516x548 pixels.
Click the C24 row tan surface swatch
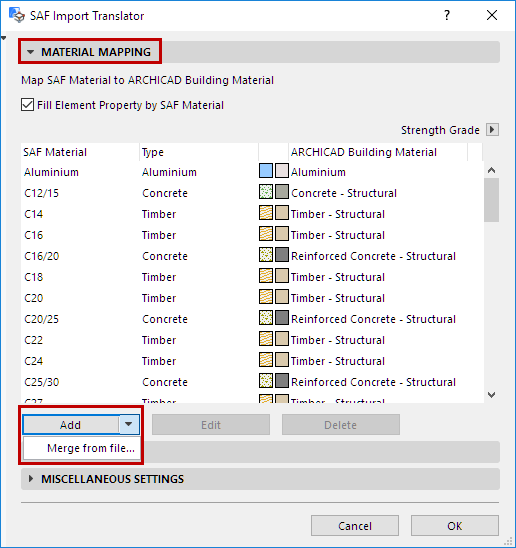pos(282,360)
